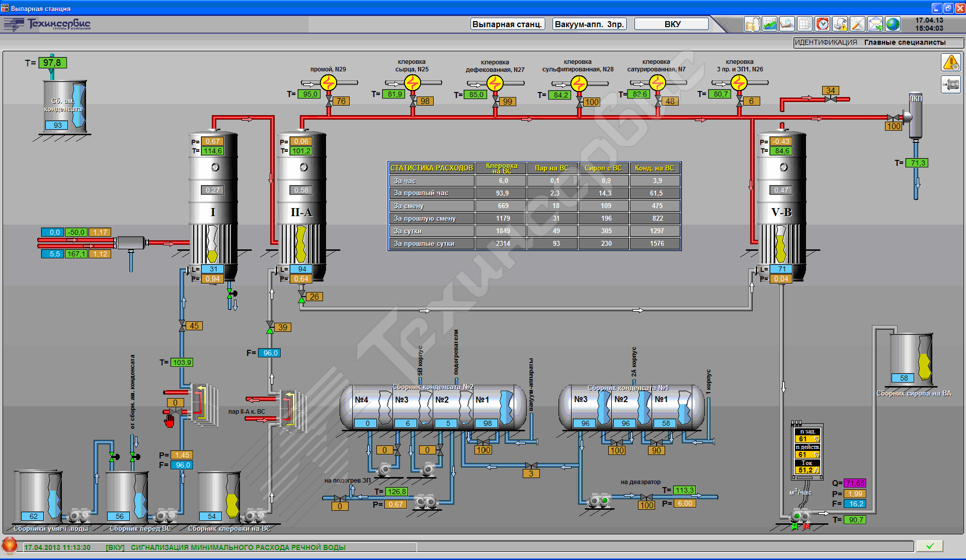Click valve position value 98 under N25

point(425,101)
